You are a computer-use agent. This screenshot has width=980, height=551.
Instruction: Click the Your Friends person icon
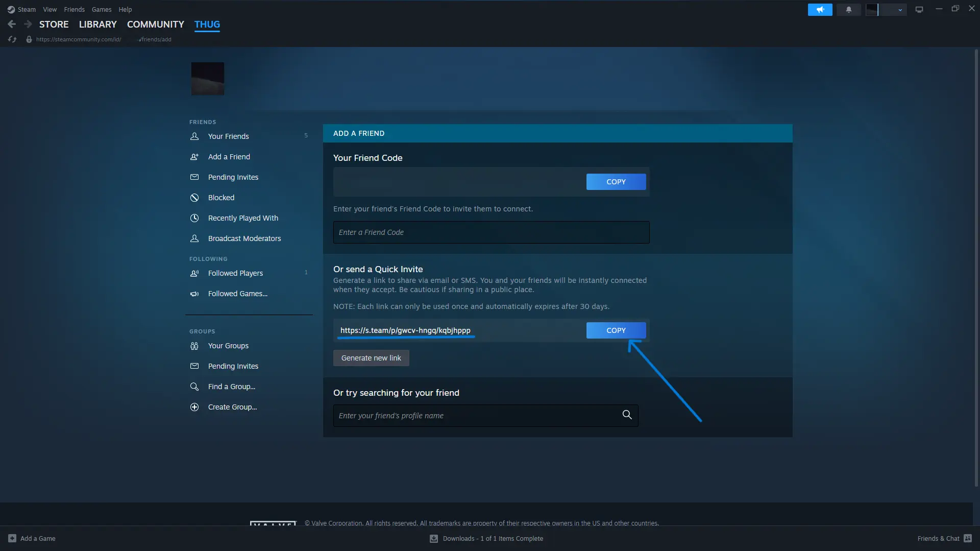194,136
